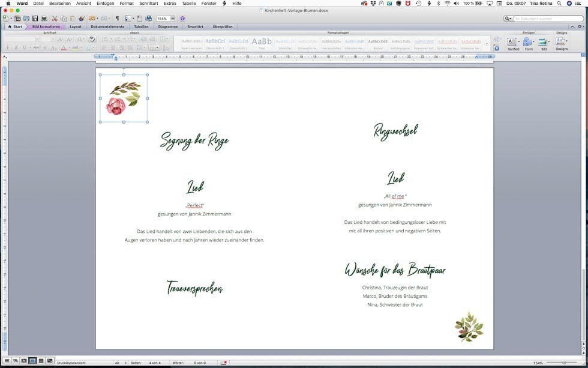
Task: Open the zoom percentage dropdown showing 154%
Action: 173,19
